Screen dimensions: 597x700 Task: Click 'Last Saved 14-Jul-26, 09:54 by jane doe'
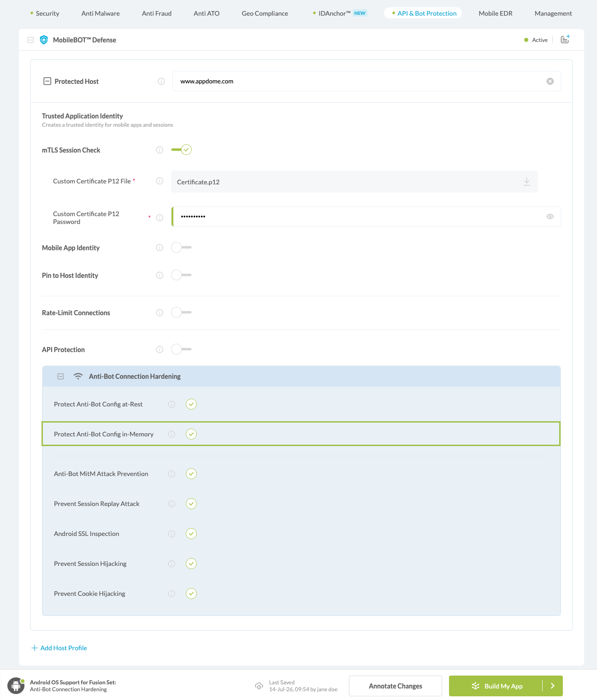pos(303,686)
